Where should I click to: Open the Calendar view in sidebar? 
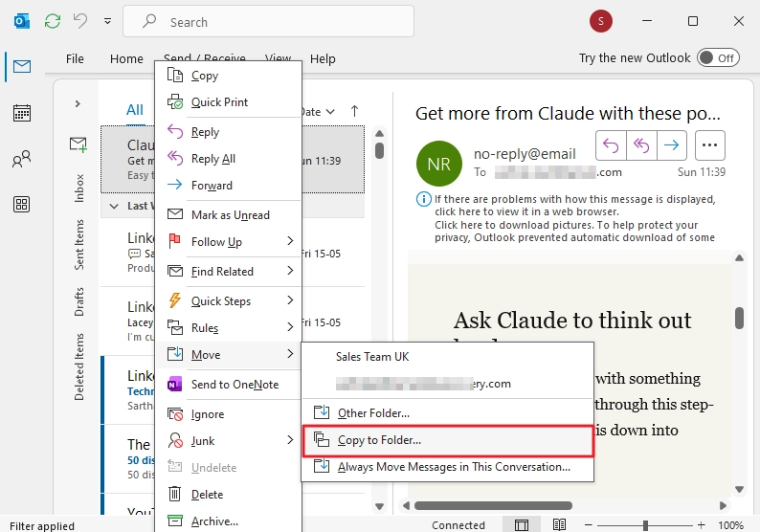22,113
